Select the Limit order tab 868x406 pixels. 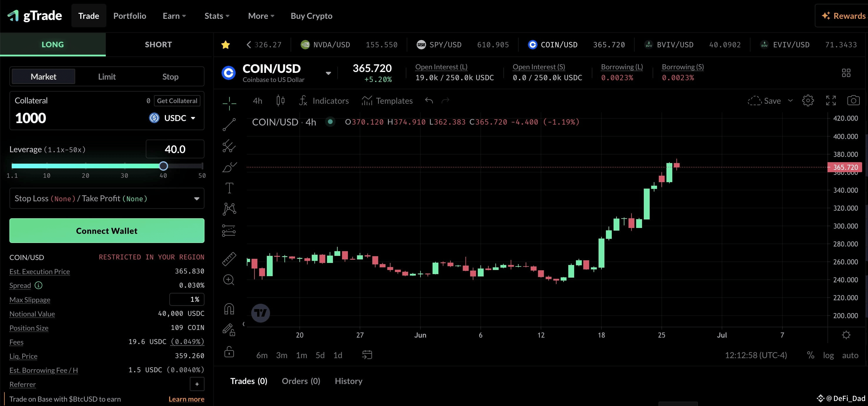107,76
